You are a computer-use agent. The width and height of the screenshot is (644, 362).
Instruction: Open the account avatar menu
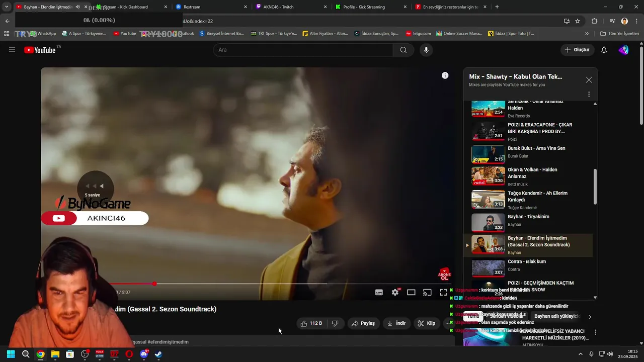pos(624,50)
